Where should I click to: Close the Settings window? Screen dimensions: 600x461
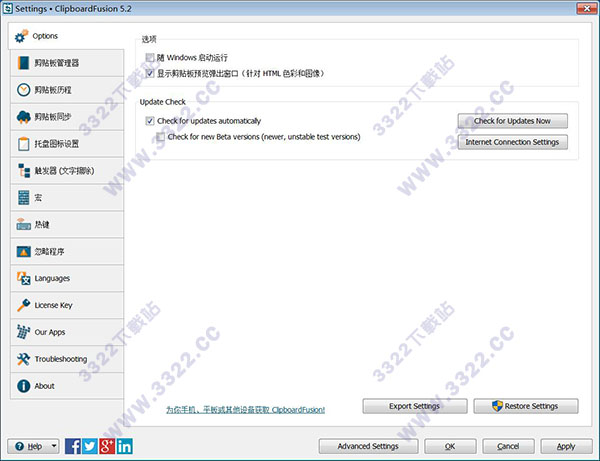[x=587, y=8]
